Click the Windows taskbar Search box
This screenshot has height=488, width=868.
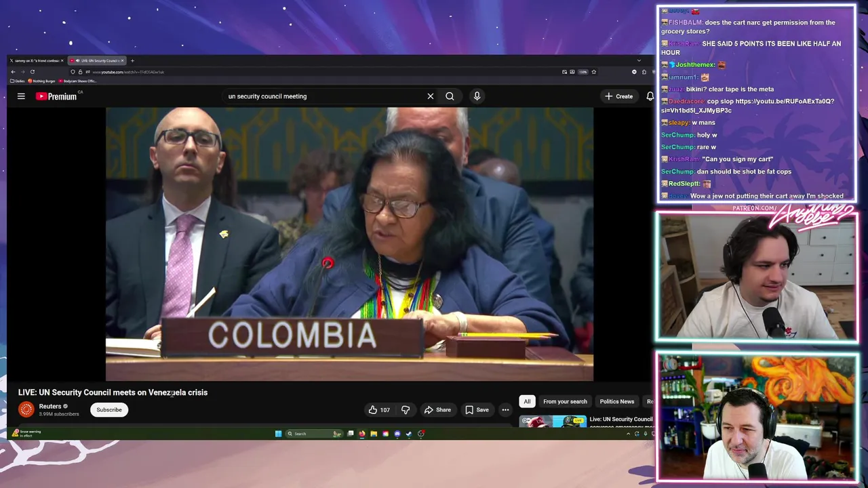click(x=314, y=434)
